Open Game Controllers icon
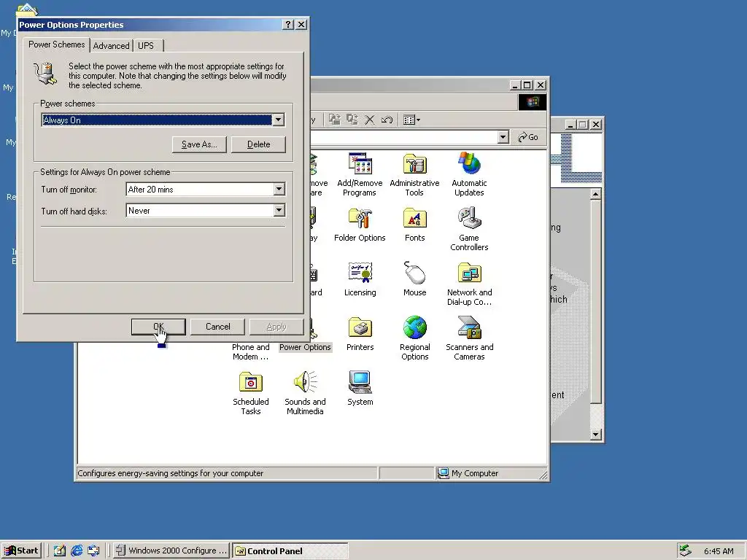The width and height of the screenshot is (747, 560). point(469,228)
